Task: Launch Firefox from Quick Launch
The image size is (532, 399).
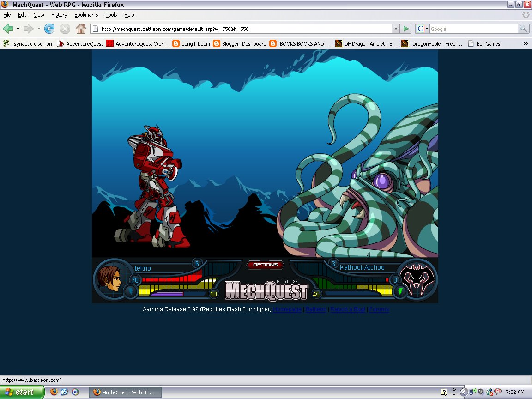Action: click(x=54, y=392)
